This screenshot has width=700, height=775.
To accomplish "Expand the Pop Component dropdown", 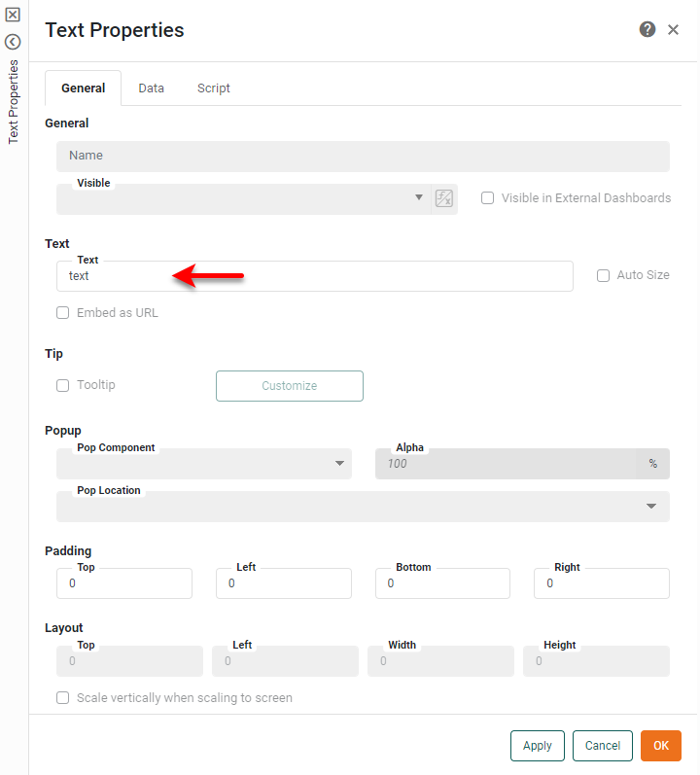I will tap(204, 464).
